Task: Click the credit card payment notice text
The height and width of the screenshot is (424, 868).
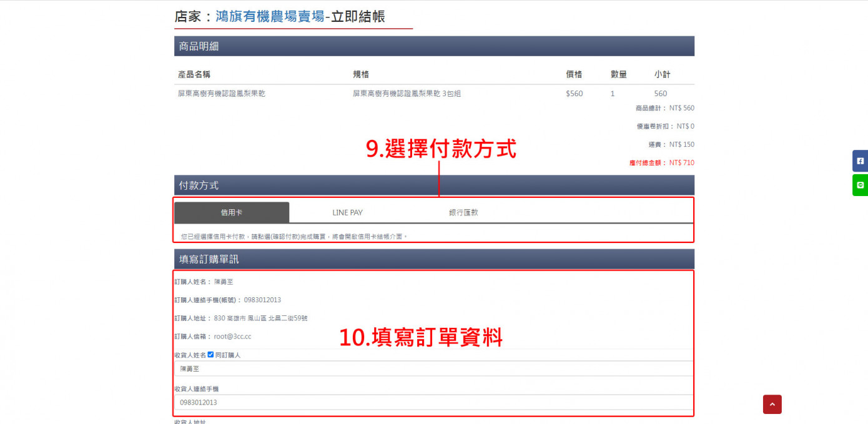Action: tap(295, 237)
